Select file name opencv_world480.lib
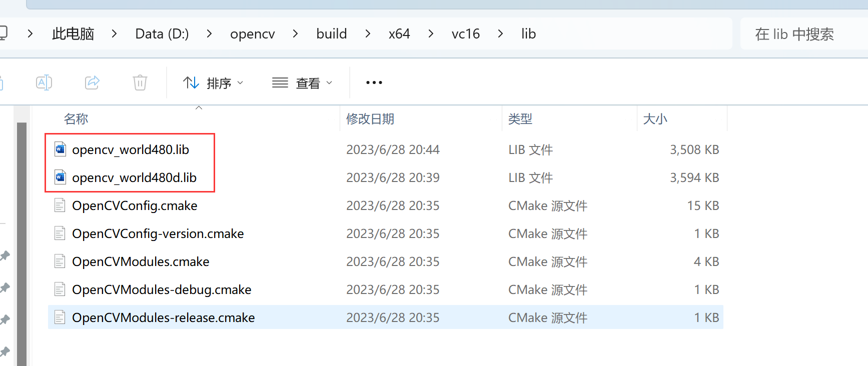The image size is (868, 366). (131, 149)
